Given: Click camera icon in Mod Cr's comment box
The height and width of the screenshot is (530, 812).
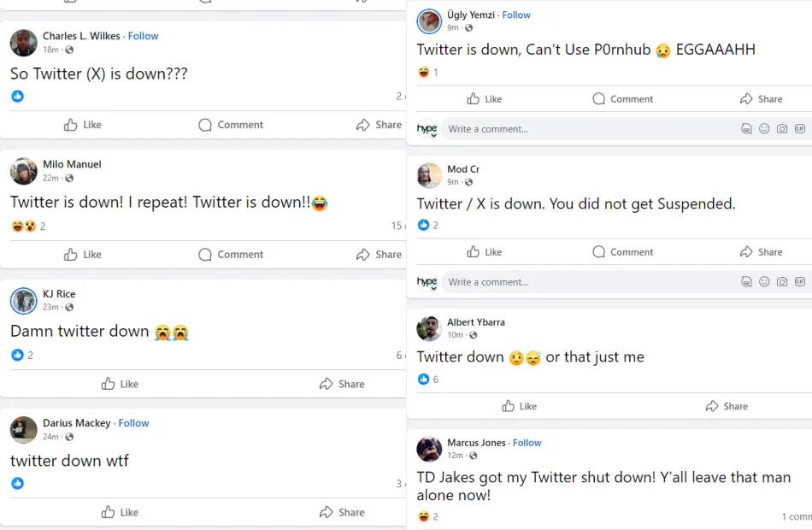Looking at the screenshot, I should pyautogui.click(x=782, y=282).
